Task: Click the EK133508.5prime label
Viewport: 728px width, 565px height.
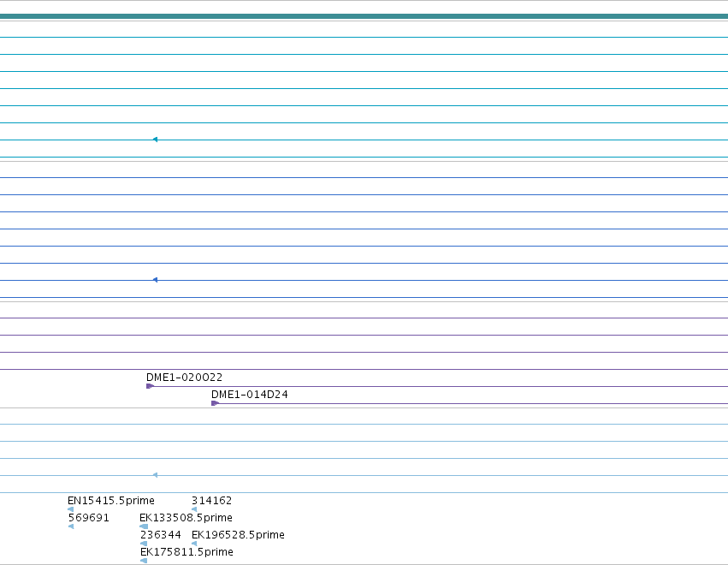Action: [x=186, y=518]
